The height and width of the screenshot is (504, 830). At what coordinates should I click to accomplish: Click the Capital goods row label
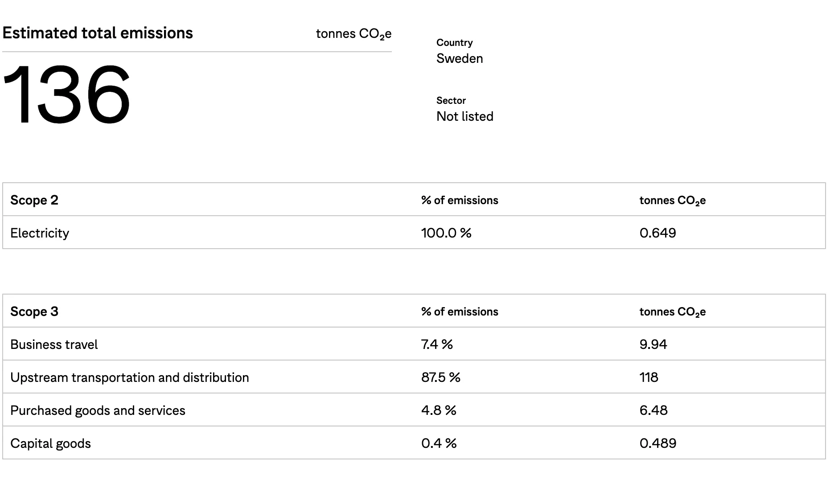[50, 443]
